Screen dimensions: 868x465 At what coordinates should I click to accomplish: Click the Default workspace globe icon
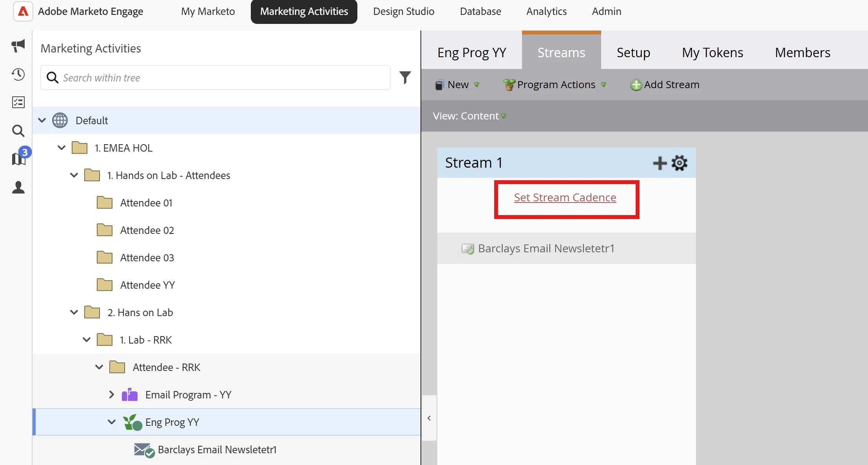point(60,120)
